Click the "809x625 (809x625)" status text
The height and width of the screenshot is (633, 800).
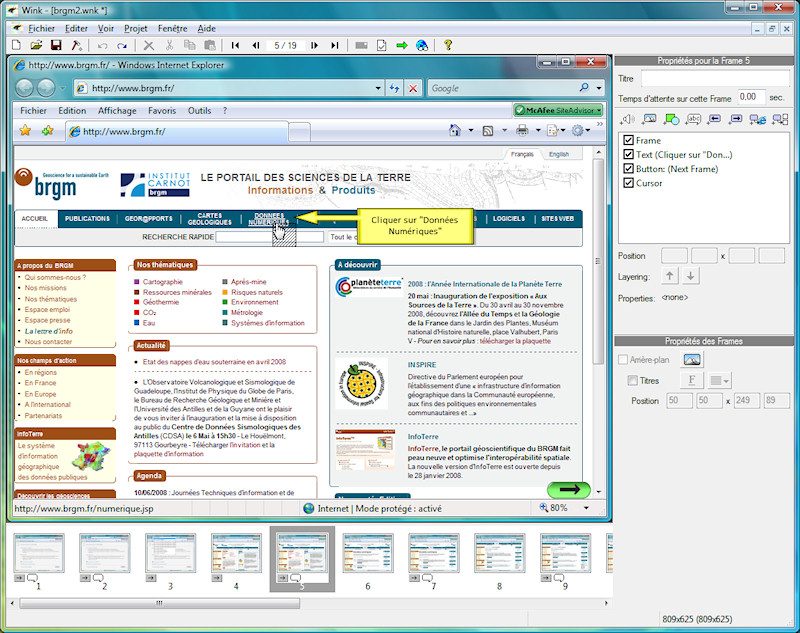point(697,619)
